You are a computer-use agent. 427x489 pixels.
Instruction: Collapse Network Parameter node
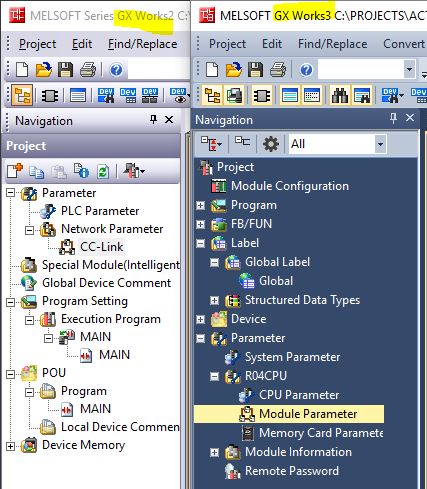coord(29,229)
